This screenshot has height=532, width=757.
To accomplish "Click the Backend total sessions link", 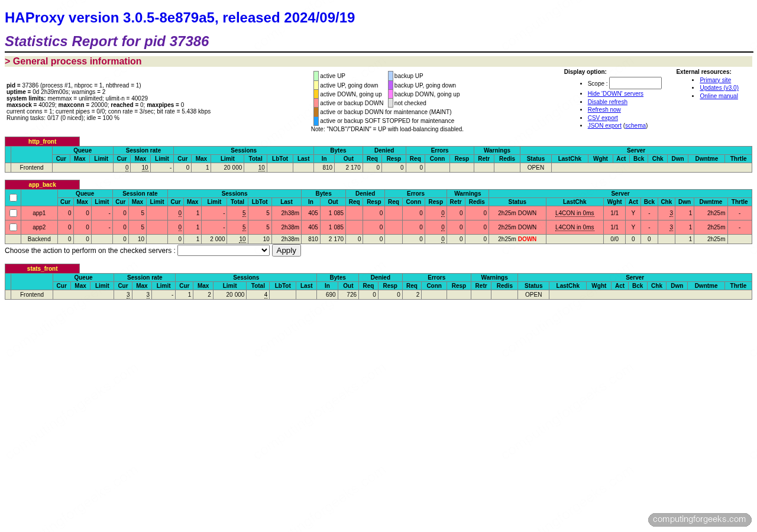I will tap(242, 239).
